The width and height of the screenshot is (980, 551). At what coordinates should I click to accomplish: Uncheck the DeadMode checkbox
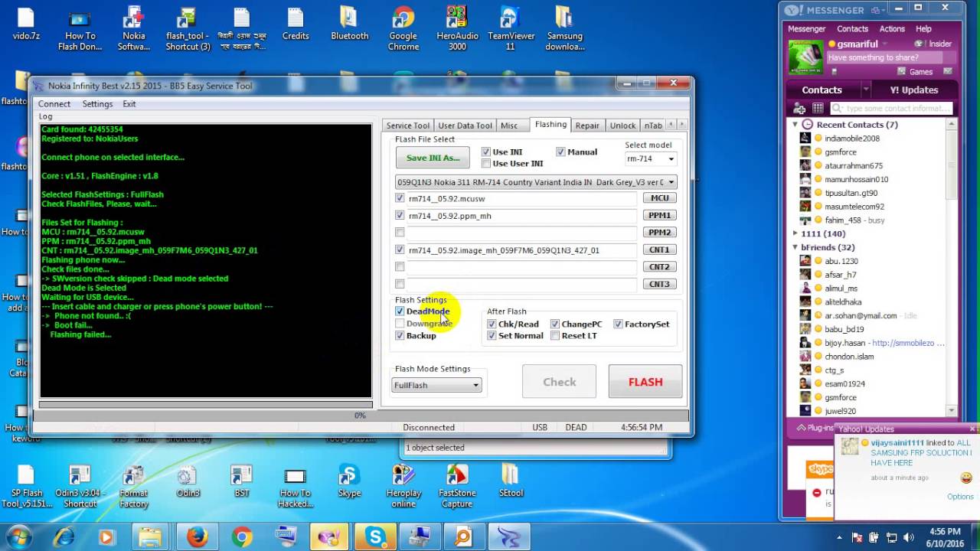(400, 311)
